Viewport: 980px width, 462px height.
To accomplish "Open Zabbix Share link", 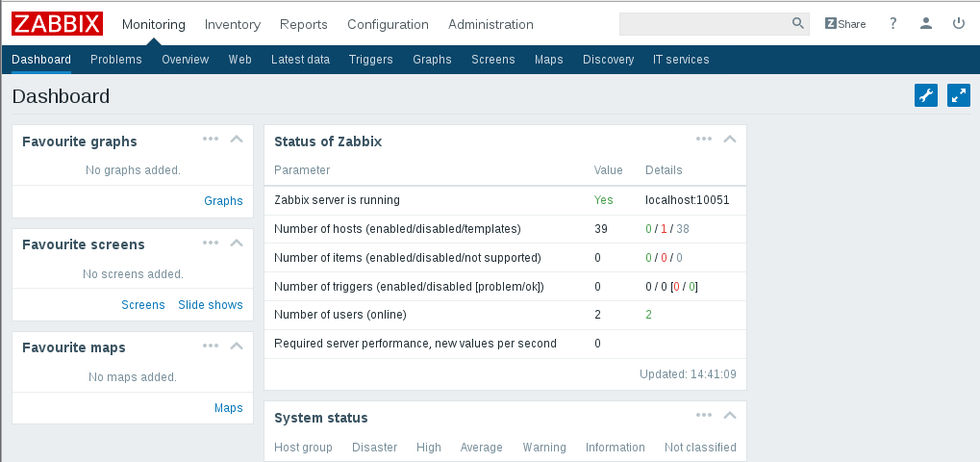I will click(845, 24).
